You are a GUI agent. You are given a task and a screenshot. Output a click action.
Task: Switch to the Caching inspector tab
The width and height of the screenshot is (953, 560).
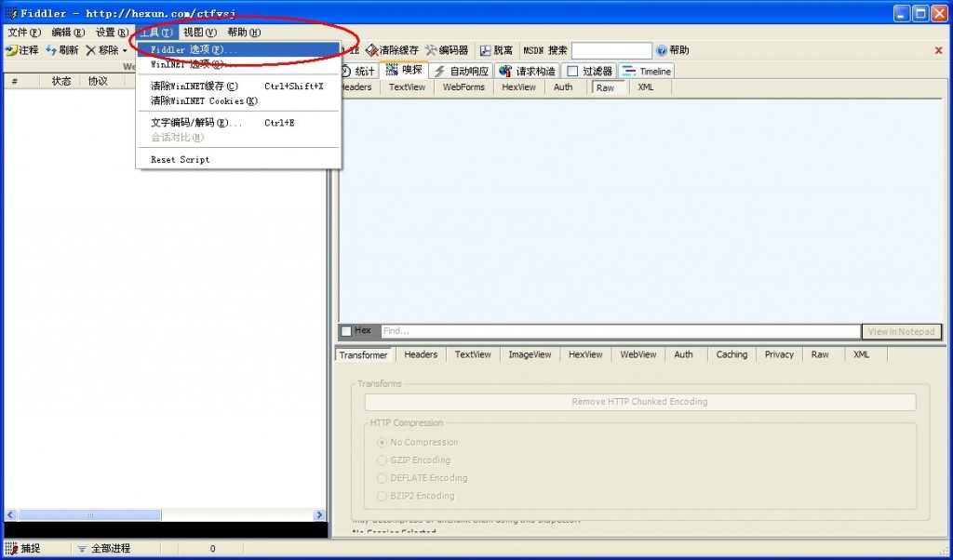[x=732, y=354]
